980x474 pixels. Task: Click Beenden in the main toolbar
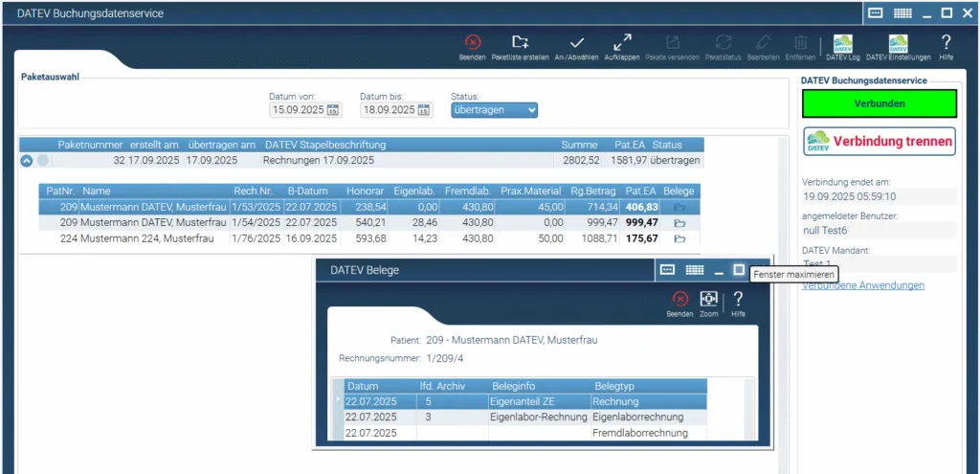click(x=473, y=45)
